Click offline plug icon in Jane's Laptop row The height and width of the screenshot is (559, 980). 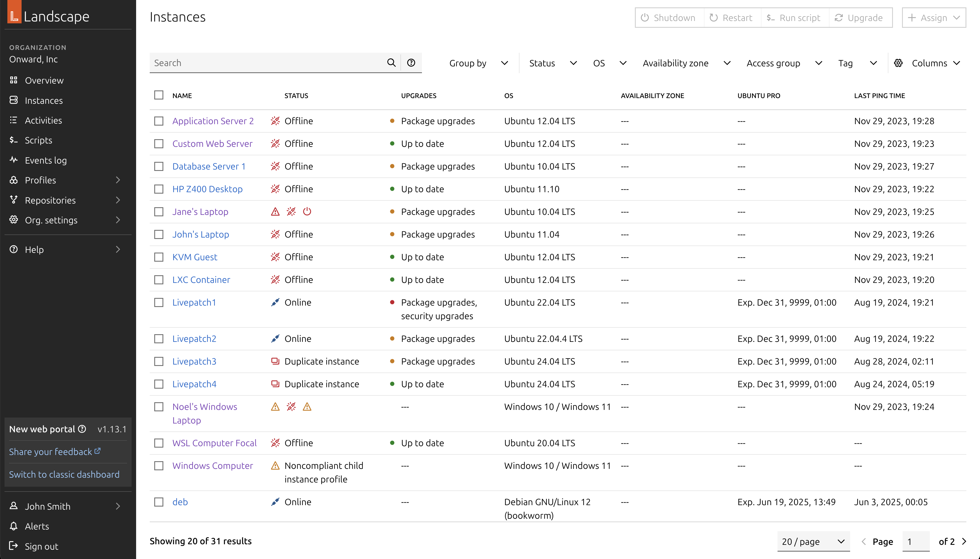pyautogui.click(x=291, y=211)
